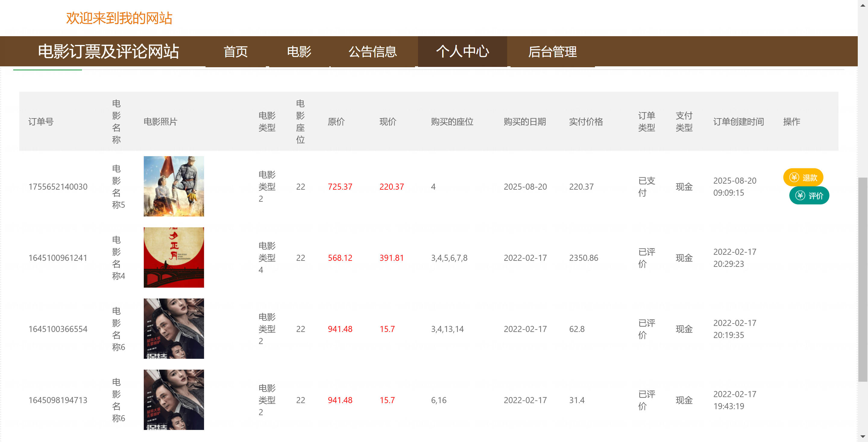Image resolution: width=868 pixels, height=442 pixels.
Task: Open the 首页 navigation tab
Action: pyautogui.click(x=235, y=52)
